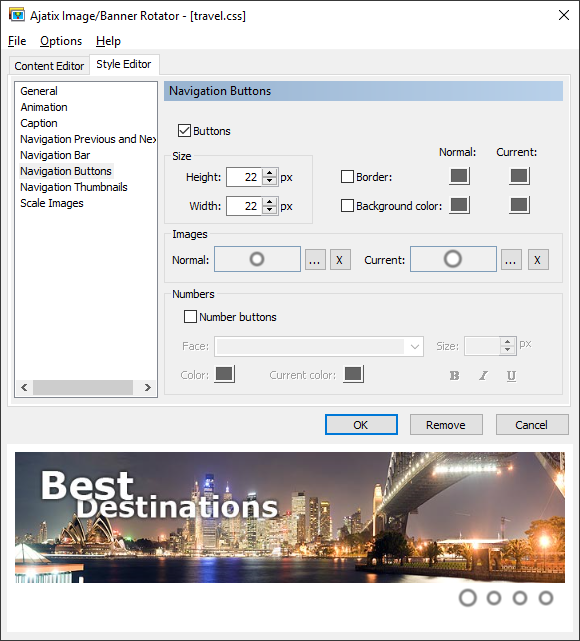Browse for Current button image
This screenshot has width=580, height=641.
pos(511,260)
